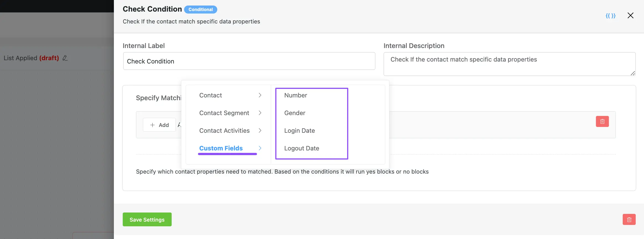This screenshot has width=644, height=239.
Task: Click the Add condition button
Action: pyautogui.click(x=159, y=125)
